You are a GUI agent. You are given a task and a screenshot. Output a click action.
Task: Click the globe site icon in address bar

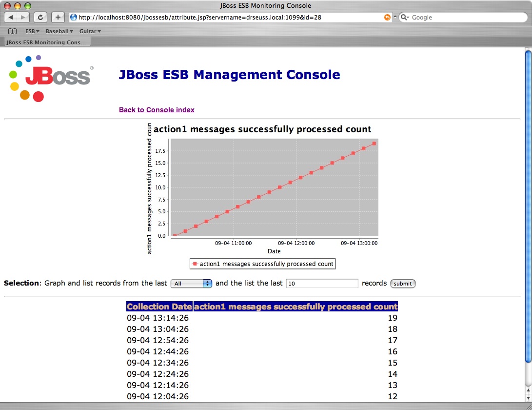73,17
